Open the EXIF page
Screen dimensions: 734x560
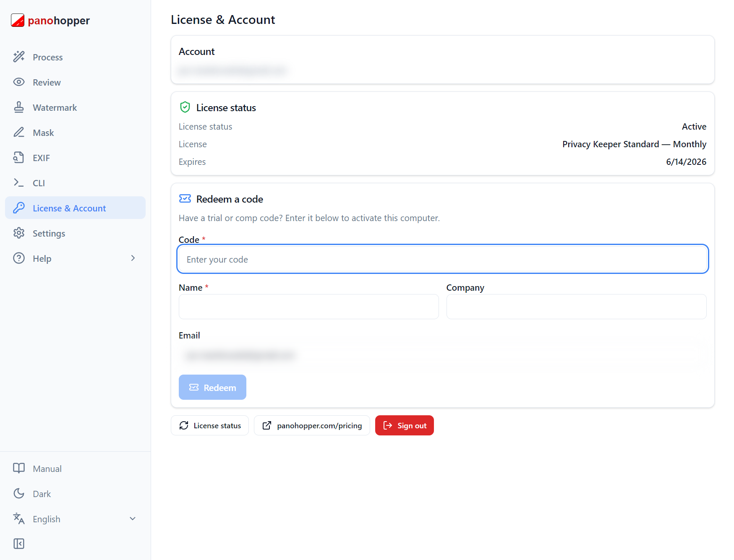(75, 157)
